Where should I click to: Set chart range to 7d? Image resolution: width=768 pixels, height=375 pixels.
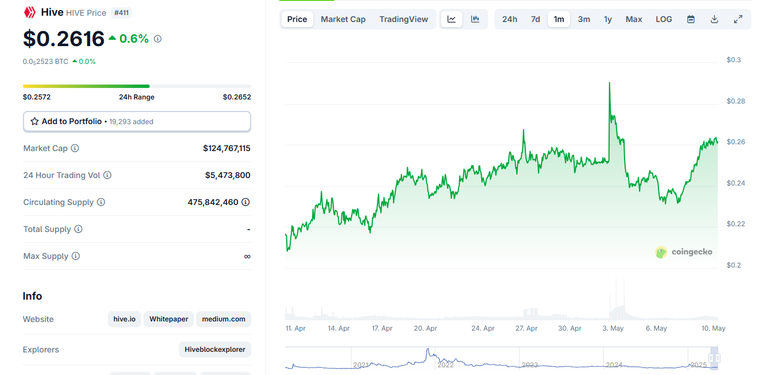[535, 19]
